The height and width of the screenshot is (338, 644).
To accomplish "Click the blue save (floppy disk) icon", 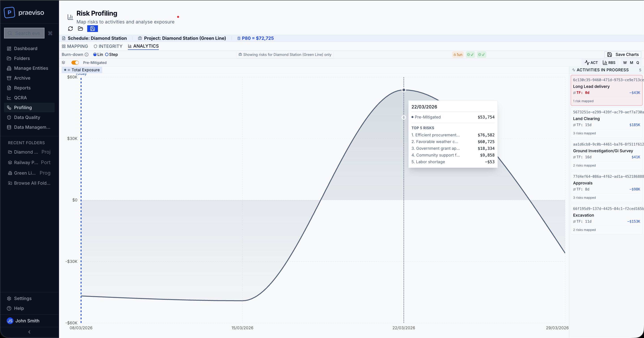I will [93, 29].
